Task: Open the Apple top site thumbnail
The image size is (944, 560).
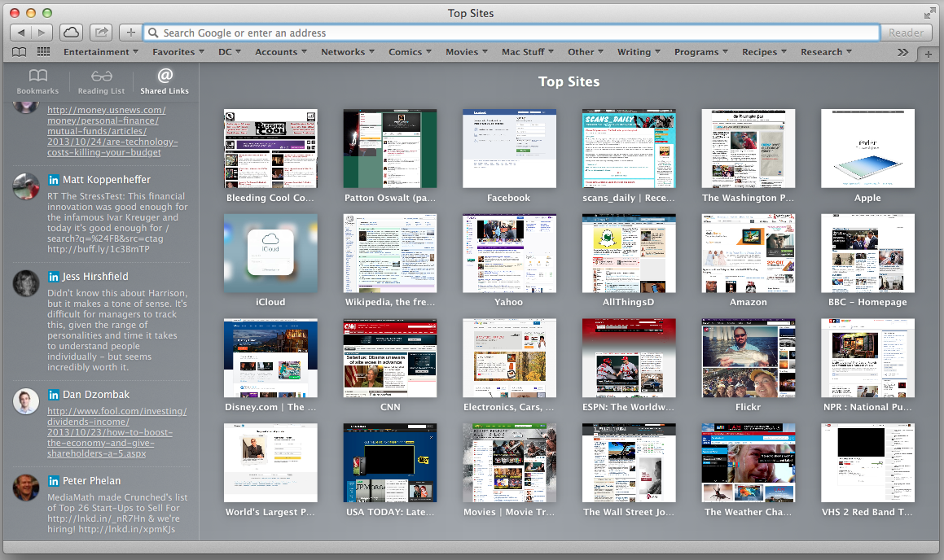Action: (x=867, y=148)
